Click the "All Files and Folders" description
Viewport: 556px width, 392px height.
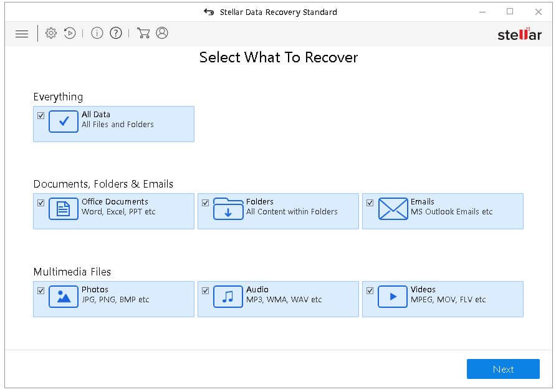pos(118,125)
